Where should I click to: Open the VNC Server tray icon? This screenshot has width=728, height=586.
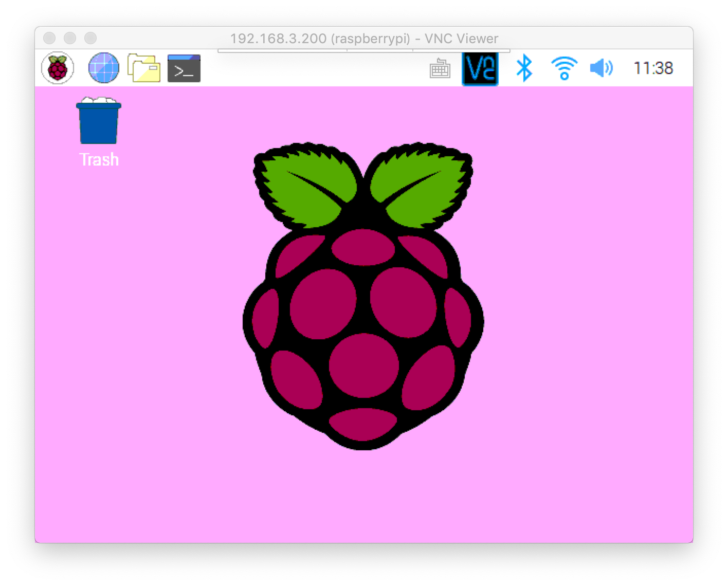click(x=480, y=68)
